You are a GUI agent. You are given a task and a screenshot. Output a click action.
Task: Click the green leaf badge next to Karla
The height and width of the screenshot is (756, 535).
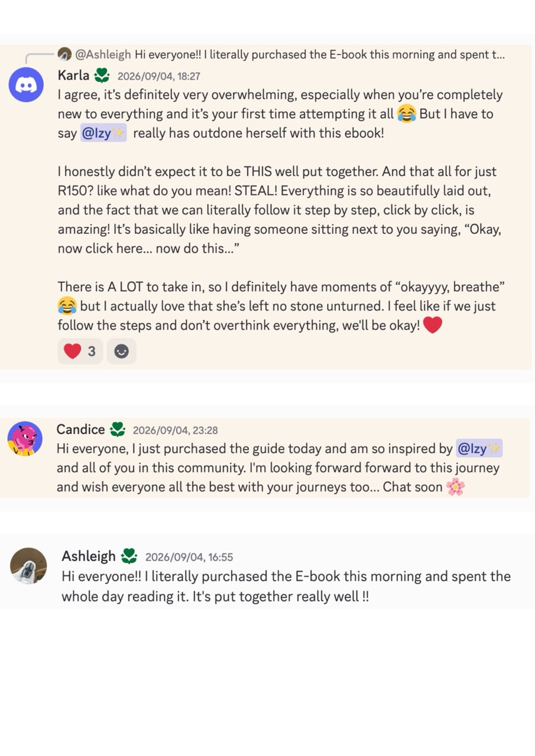(x=102, y=76)
